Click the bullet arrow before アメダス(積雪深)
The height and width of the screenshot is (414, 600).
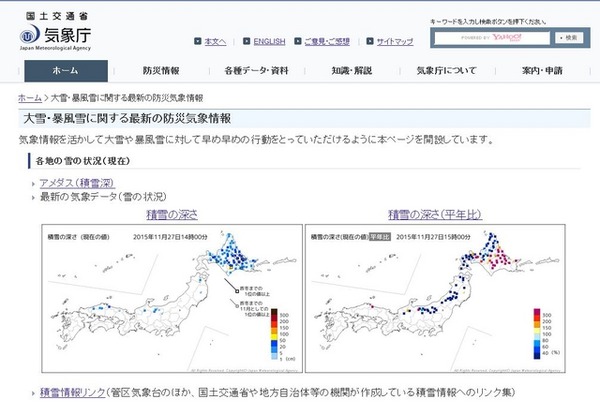(34, 184)
